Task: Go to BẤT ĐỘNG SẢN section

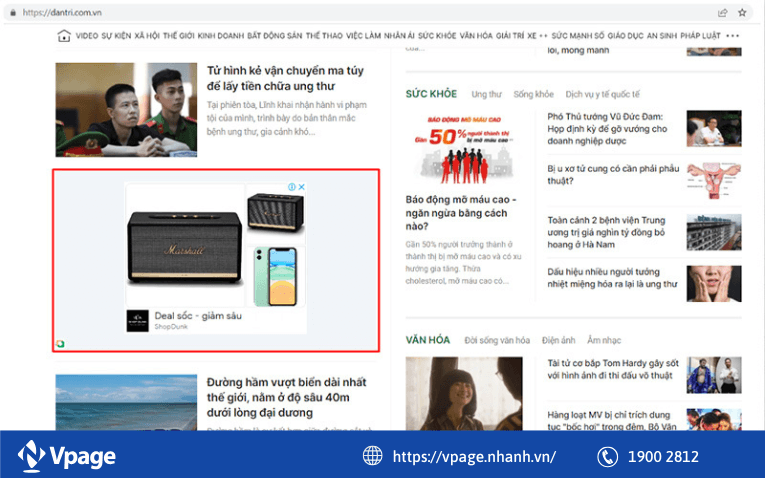Action: point(275,36)
